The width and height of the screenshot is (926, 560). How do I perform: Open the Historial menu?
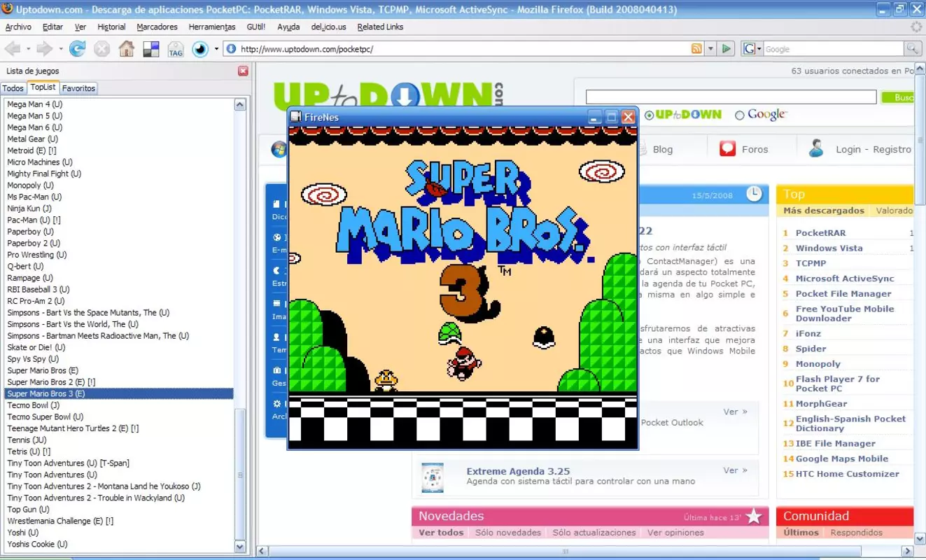tap(111, 27)
